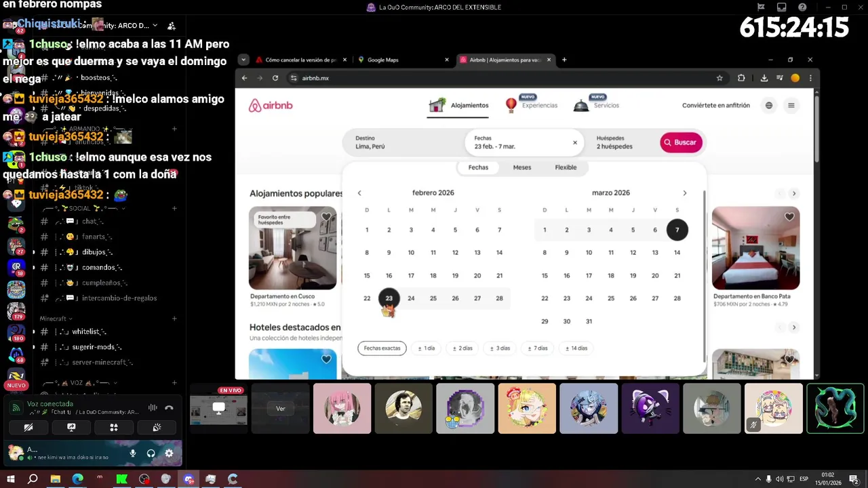Image resolution: width=868 pixels, height=488 pixels.
Task: Bookmark page with star icon
Action: pyautogui.click(x=719, y=78)
